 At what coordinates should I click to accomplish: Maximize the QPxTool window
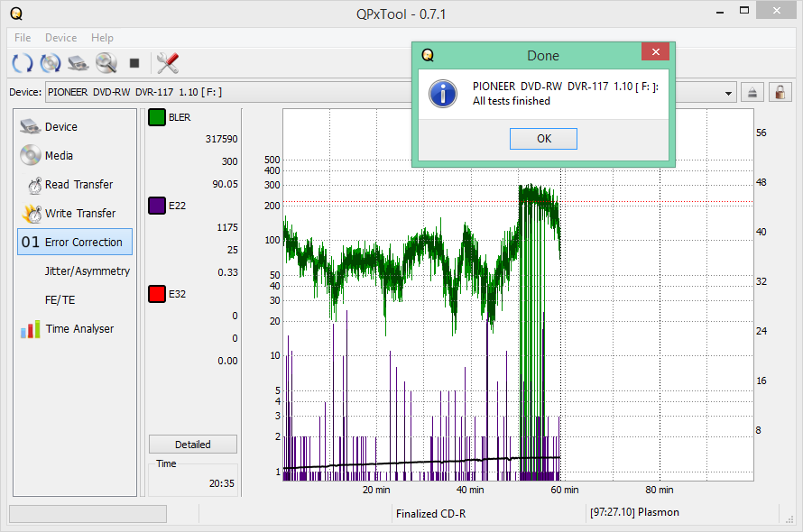(744, 10)
